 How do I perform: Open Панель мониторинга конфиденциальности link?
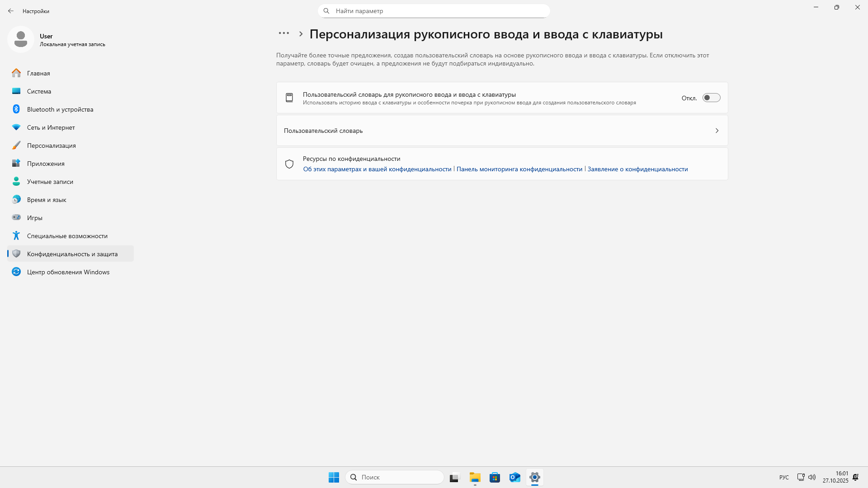point(519,169)
